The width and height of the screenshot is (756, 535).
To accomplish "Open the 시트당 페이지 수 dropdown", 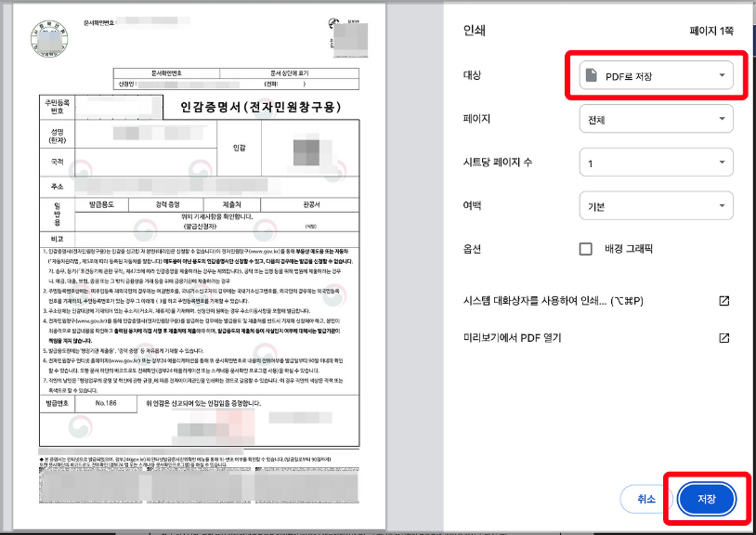I will (656, 162).
